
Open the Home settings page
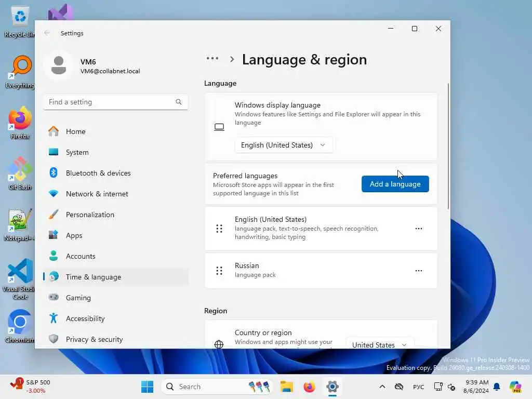(116, 131)
